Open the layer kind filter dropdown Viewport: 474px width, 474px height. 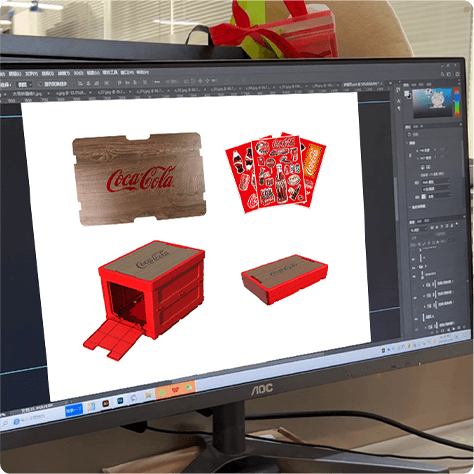(x=418, y=230)
